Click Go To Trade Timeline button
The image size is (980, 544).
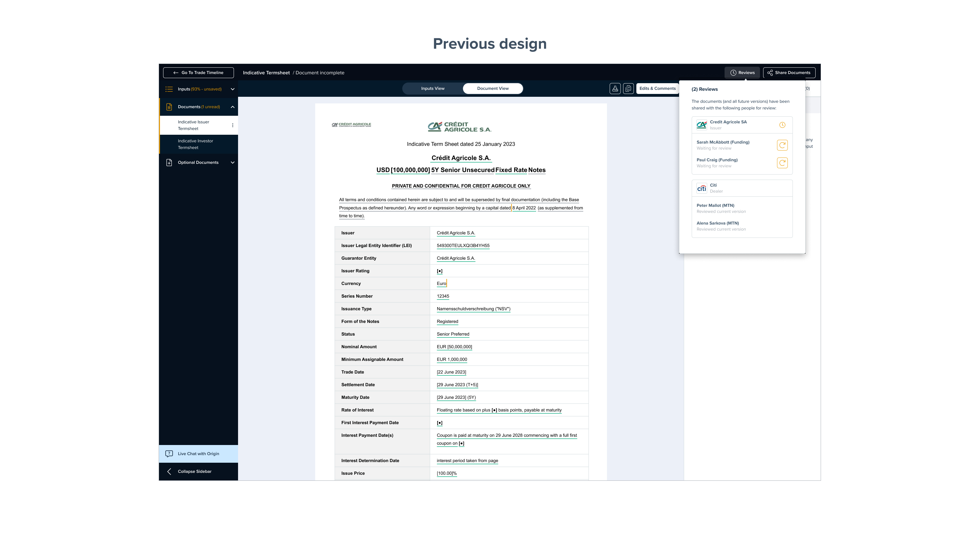tap(198, 72)
